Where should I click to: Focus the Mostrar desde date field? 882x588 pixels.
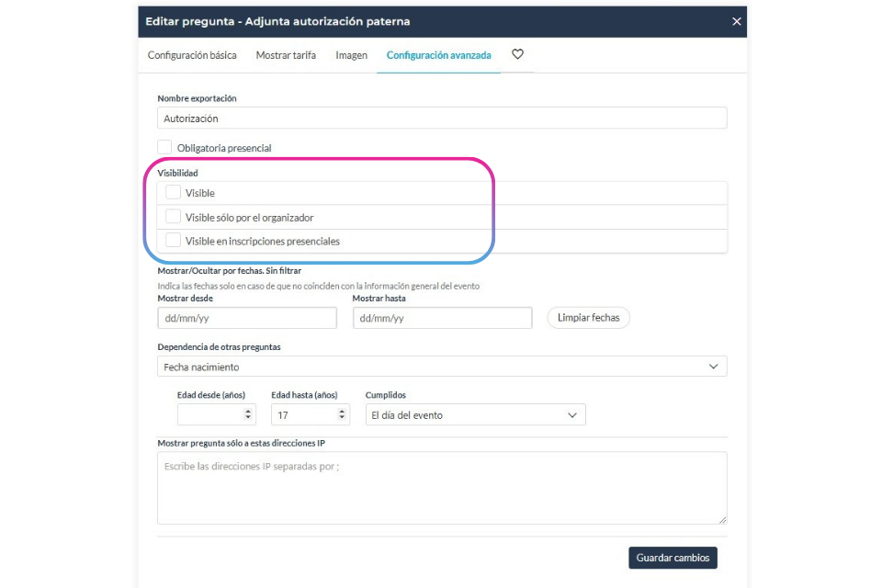click(247, 318)
